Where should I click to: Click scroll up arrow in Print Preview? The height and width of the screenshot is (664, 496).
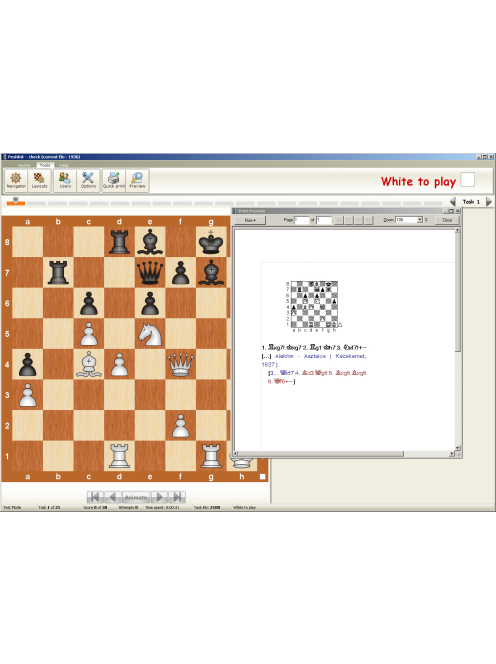pyautogui.click(x=457, y=230)
